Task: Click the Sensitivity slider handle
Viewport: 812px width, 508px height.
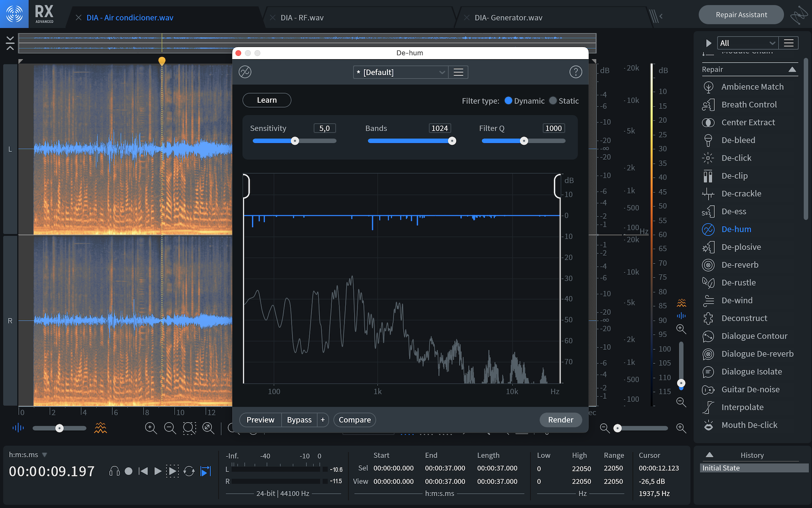Action: point(295,141)
